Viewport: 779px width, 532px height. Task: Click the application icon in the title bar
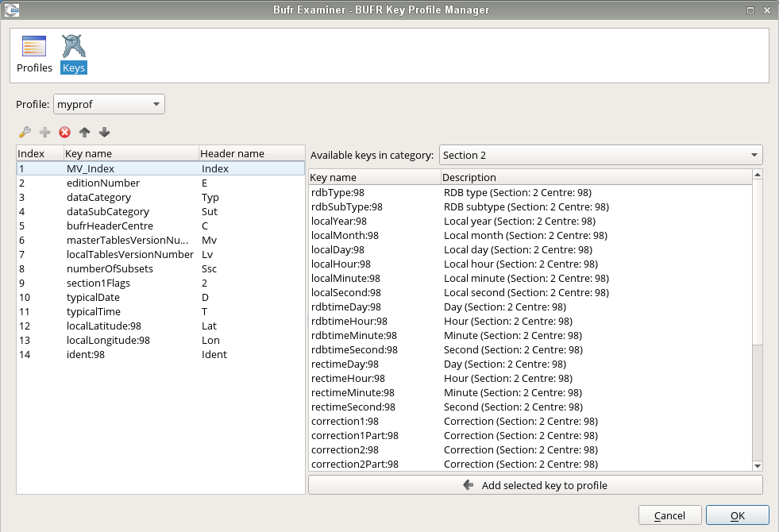(11, 10)
